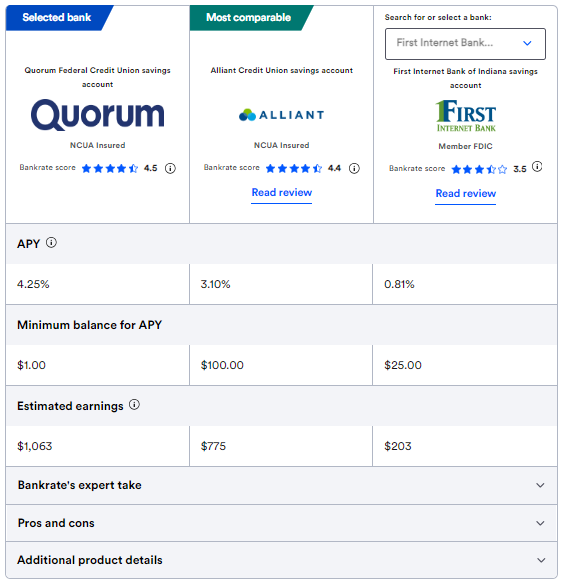This screenshot has height=583, width=567.
Task: Open First Internet Bank's Read review link
Action: [465, 194]
